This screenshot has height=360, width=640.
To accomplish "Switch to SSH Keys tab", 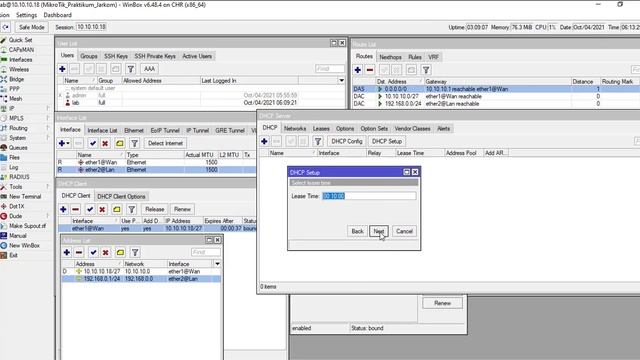I will click(x=116, y=56).
